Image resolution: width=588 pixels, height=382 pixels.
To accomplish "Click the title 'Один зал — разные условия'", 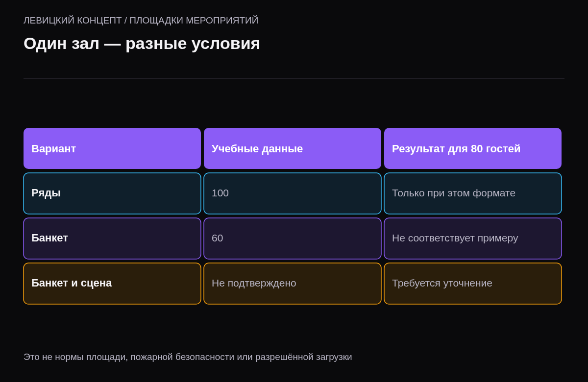I will click(142, 44).
